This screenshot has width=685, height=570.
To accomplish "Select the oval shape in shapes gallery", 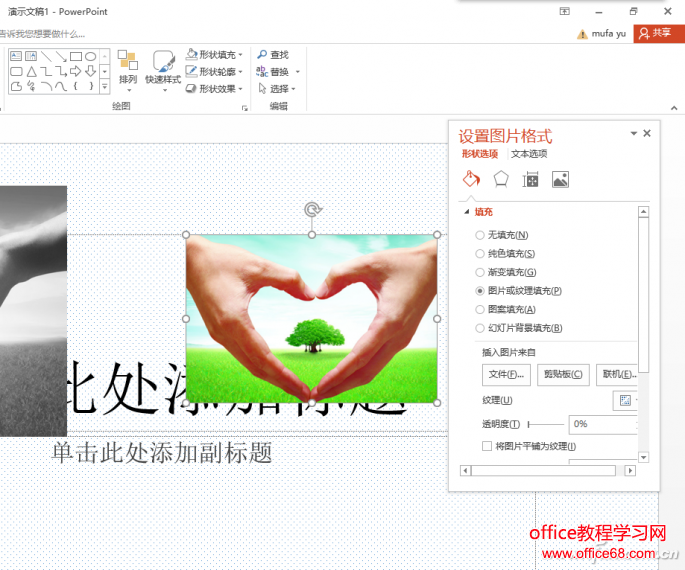I will 91,56.
